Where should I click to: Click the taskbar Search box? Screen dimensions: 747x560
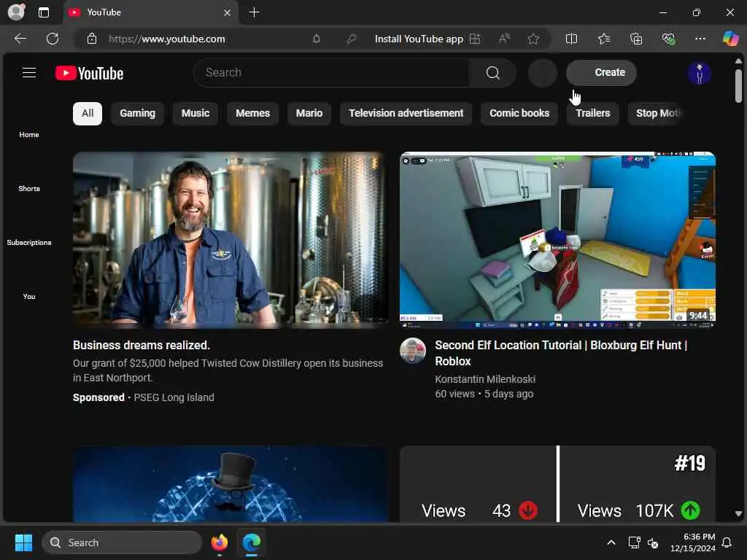pyautogui.click(x=122, y=542)
